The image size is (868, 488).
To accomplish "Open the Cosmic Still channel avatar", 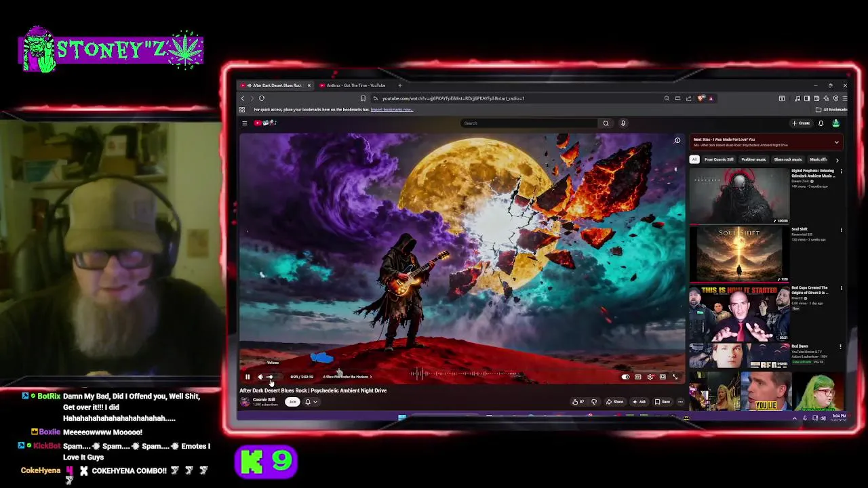I will pyautogui.click(x=245, y=402).
